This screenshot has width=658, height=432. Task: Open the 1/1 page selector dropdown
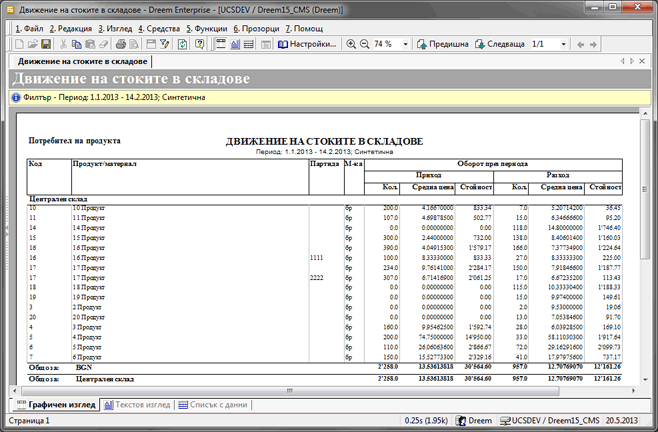coord(563,44)
